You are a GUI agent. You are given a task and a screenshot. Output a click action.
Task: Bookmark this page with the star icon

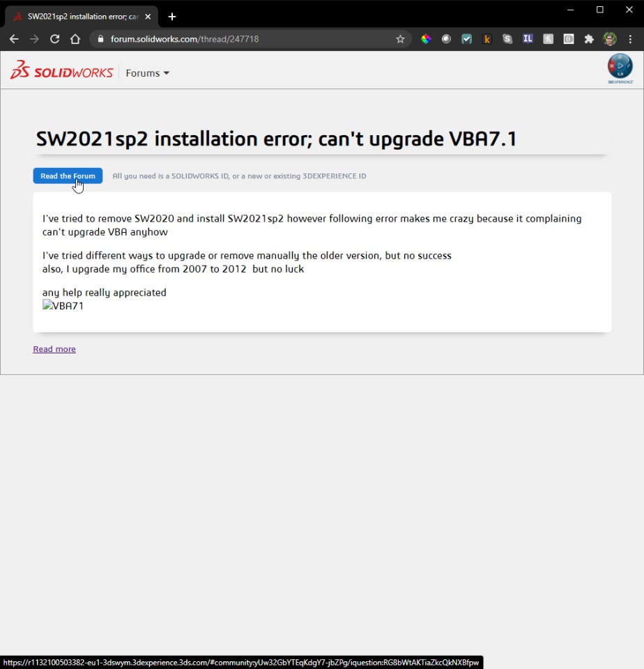[x=400, y=39]
